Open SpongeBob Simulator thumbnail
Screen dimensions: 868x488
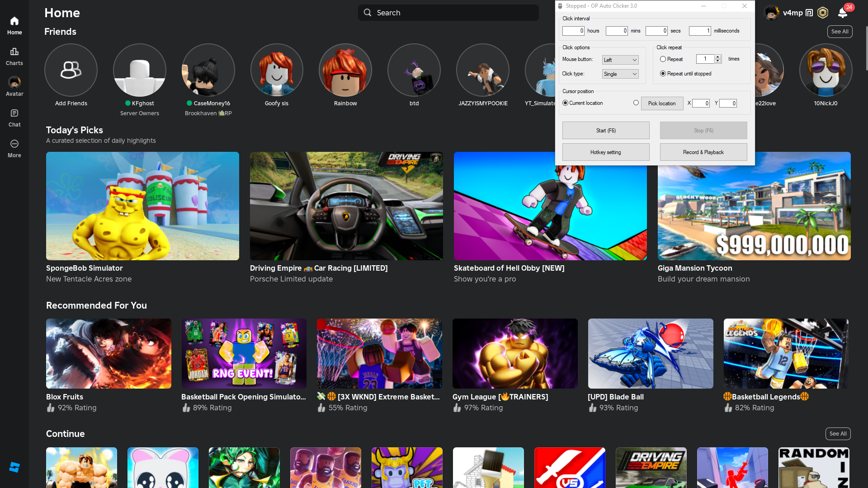pyautogui.click(x=142, y=206)
